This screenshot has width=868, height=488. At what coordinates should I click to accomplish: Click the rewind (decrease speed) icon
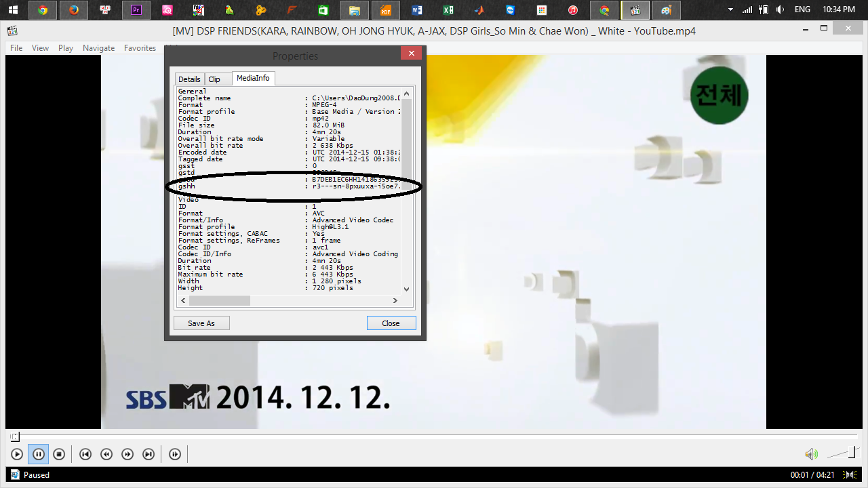point(106,454)
